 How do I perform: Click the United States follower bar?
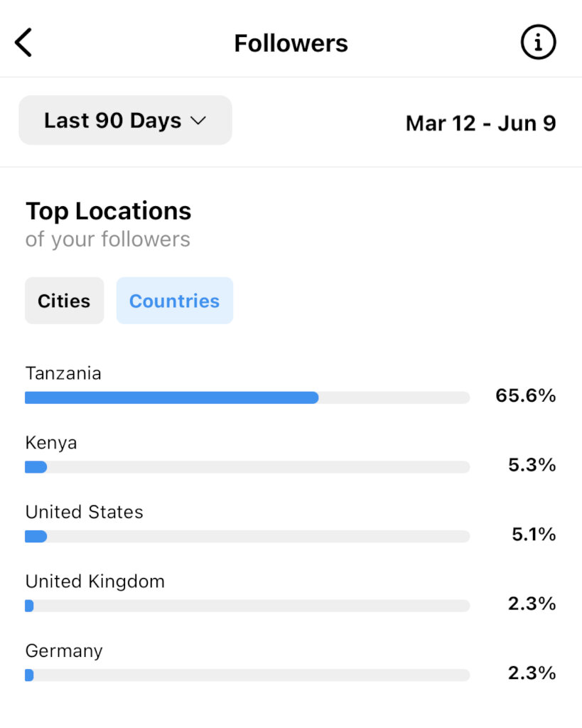[247, 536]
